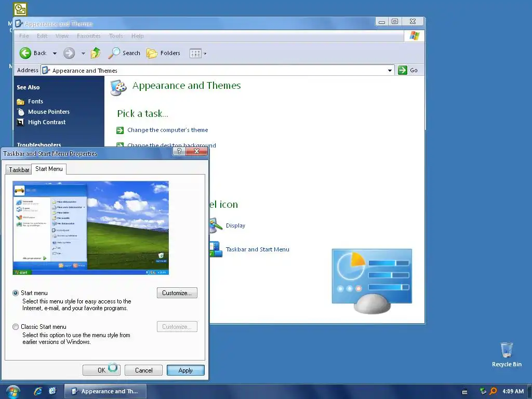Select the Start menu radio option
532x399 pixels.
[x=16, y=293]
